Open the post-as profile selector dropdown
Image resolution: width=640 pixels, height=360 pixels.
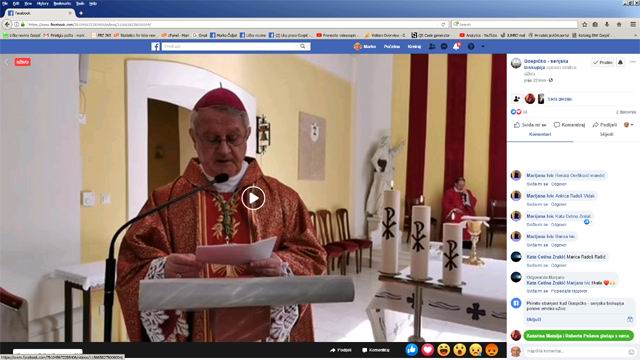(629, 125)
